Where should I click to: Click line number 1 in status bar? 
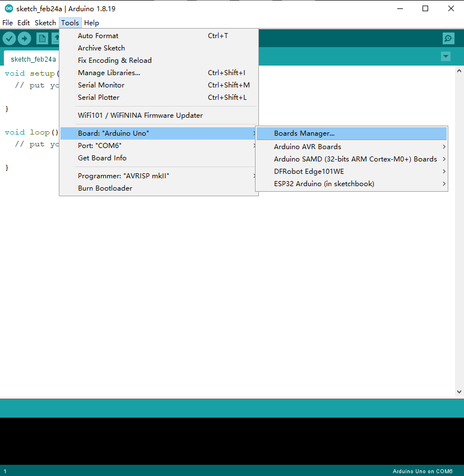[5, 471]
